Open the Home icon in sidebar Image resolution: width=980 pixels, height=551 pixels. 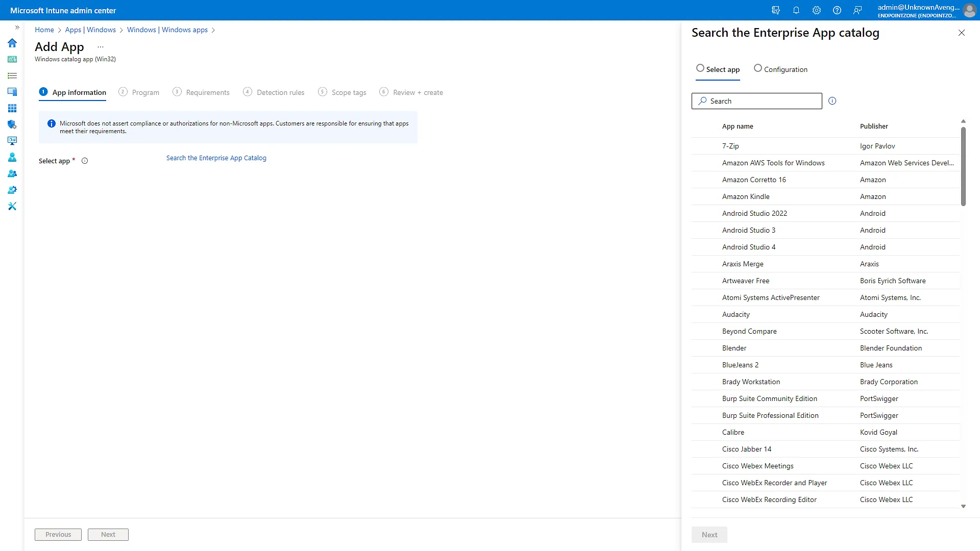tap(12, 43)
